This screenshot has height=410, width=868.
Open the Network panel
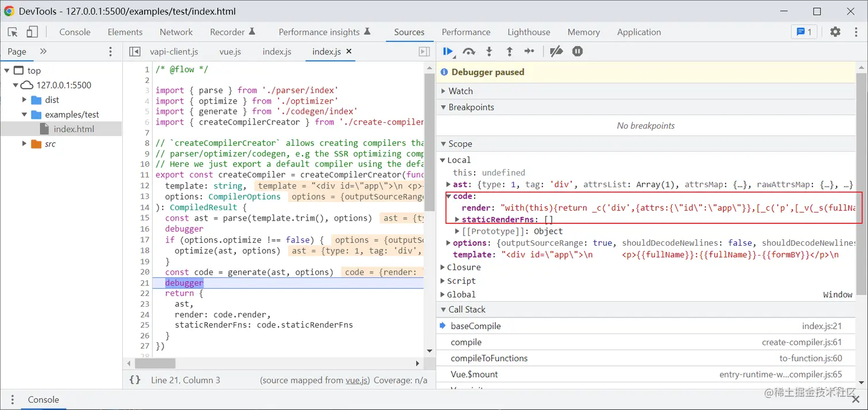click(x=176, y=32)
